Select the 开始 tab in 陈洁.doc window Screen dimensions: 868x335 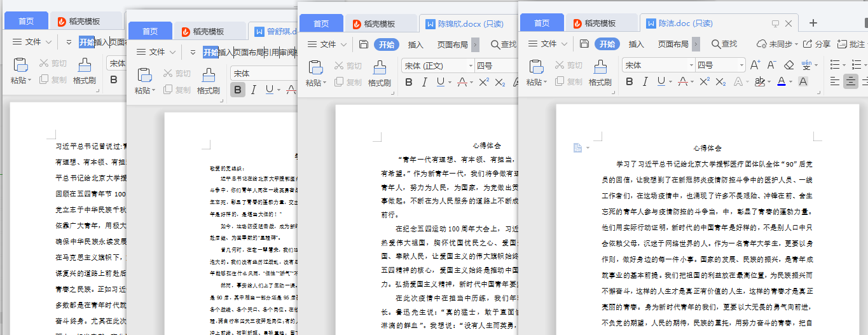point(607,44)
